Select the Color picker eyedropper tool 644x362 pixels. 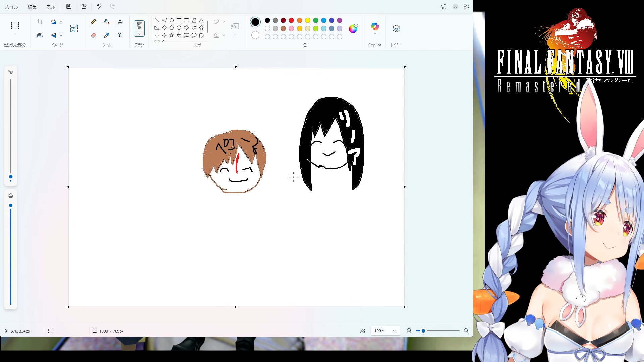tap(107, 35)
